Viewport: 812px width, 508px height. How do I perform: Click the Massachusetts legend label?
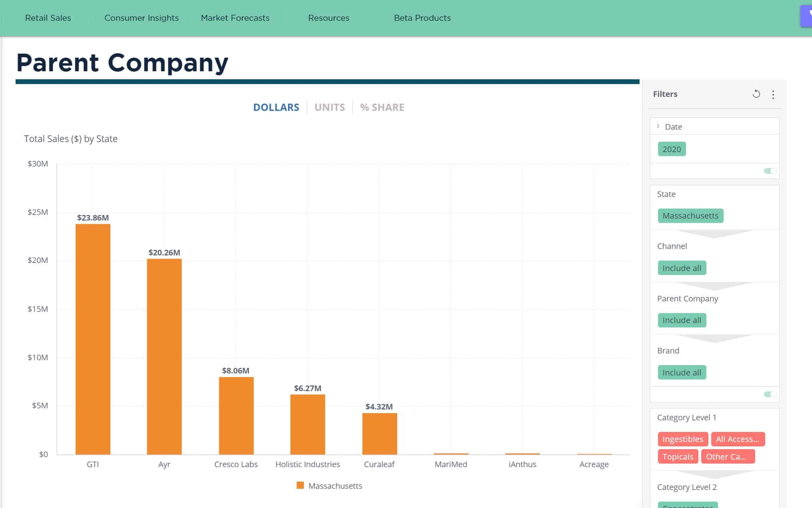pos(335,486)
